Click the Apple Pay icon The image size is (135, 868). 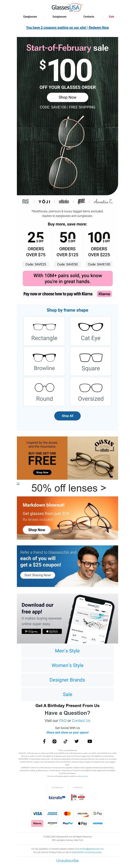coord(83,823)
